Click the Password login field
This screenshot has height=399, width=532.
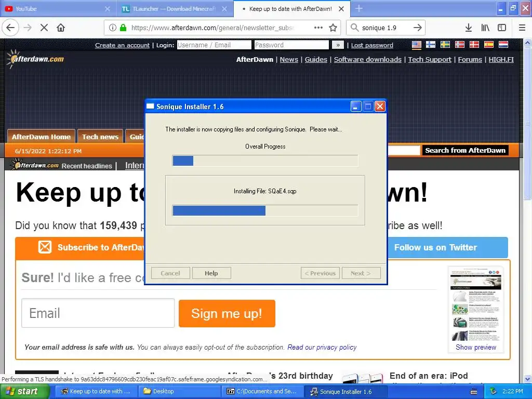click(x=291, y=45)
